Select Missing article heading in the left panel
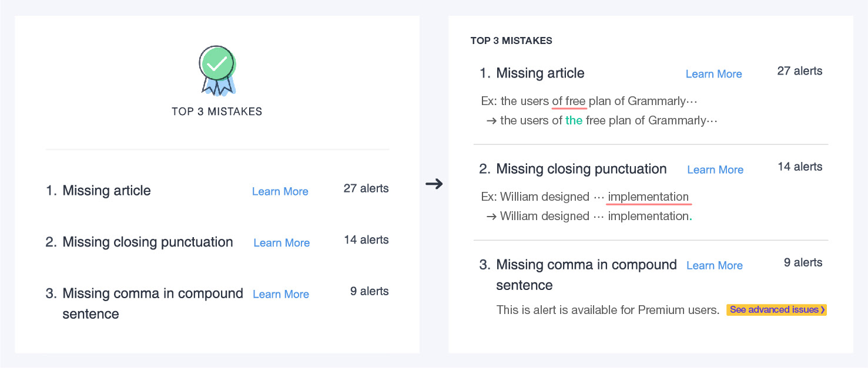Screen dimensions: 868x368 106,191
